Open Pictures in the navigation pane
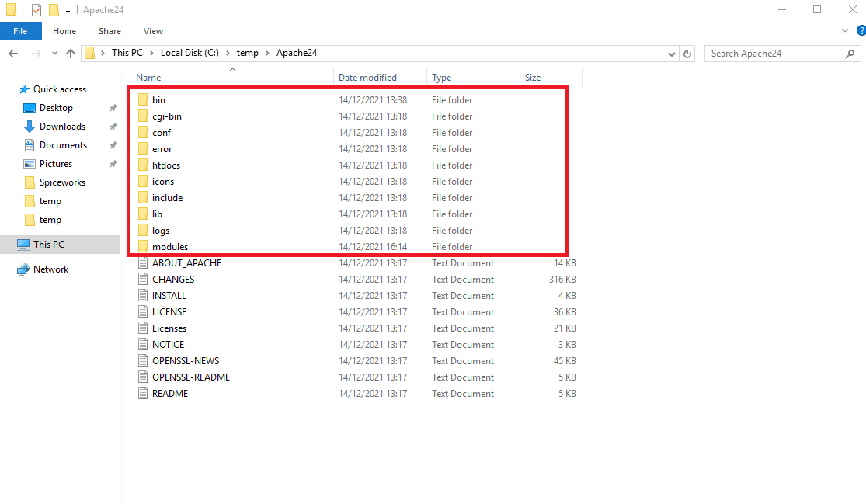 55,164
